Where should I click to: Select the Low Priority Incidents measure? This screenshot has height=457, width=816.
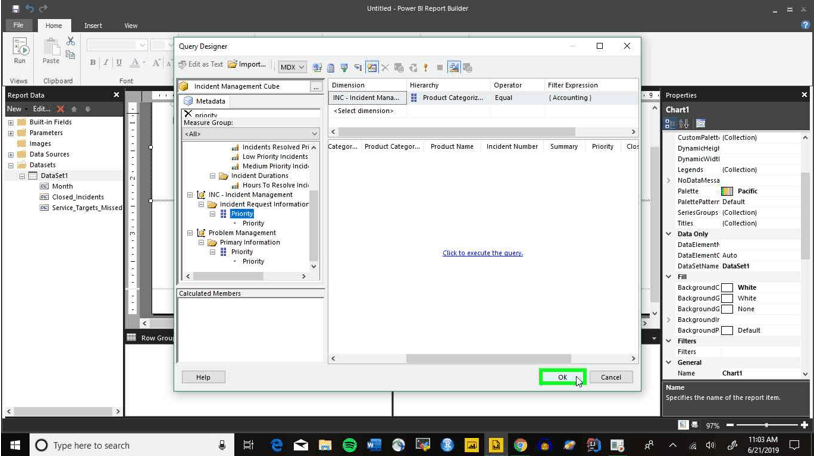pos(275,157)
